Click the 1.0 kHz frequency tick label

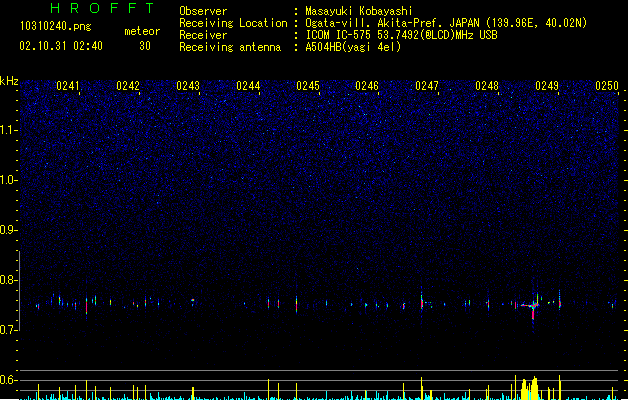click(x=9, y=180)
